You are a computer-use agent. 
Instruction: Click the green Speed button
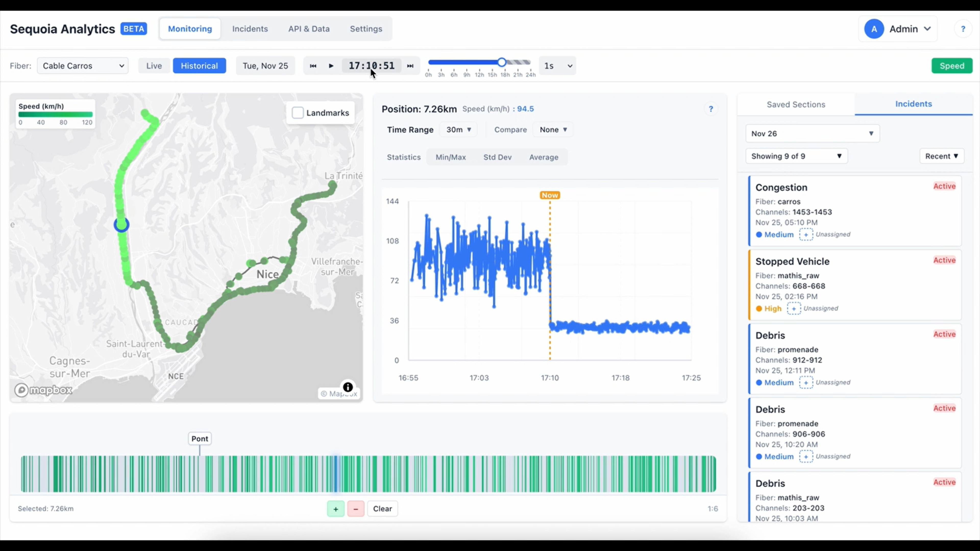[952, 66]
